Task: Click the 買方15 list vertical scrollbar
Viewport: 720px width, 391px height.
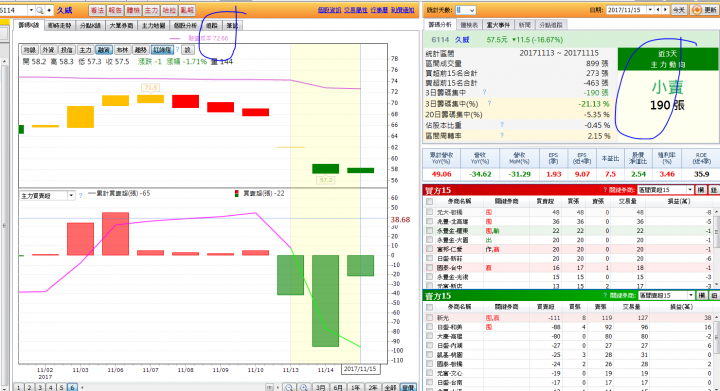Action: click(717, 248)
